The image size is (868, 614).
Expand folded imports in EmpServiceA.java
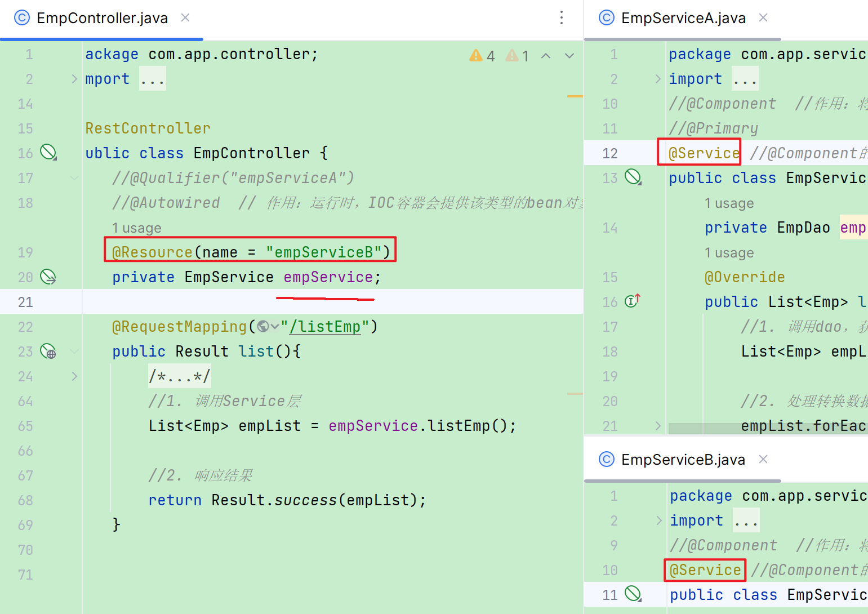[658, 79]
